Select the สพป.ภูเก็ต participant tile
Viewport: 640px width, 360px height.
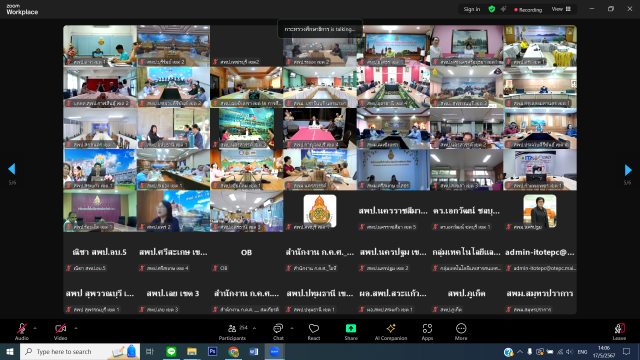point(467,294)
